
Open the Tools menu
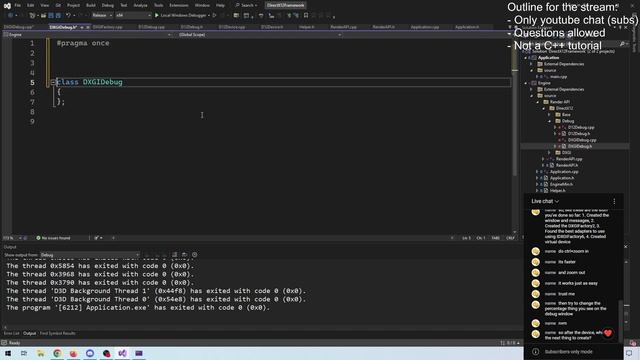pyautogui.click(x=158, y=5)
